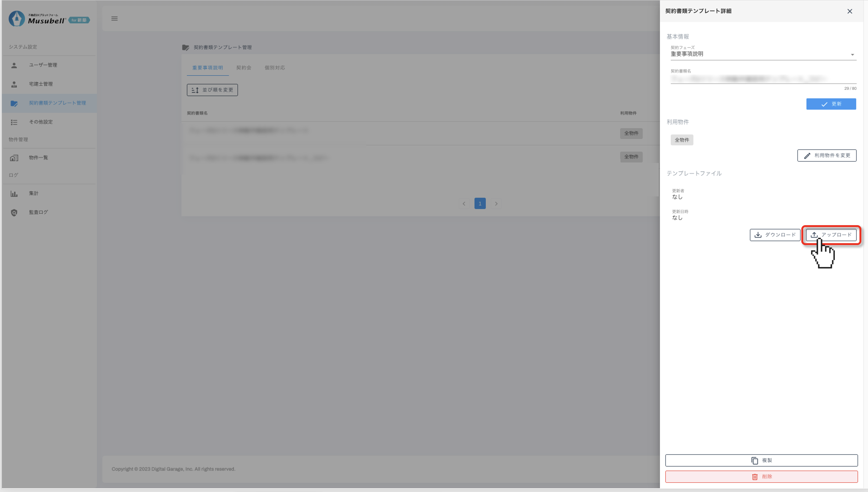Open その他設定 list menu
Screen dimensions: 868x492
[x=40, y=122]
